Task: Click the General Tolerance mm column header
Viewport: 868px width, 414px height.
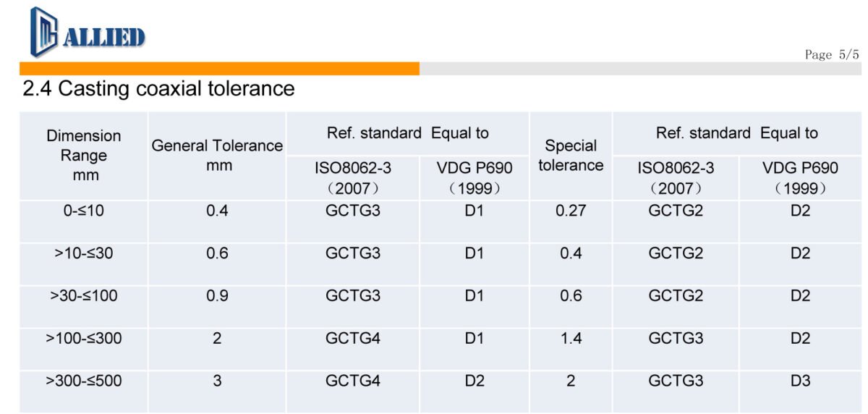Action: pyautogui.click(x=217, y=156)
